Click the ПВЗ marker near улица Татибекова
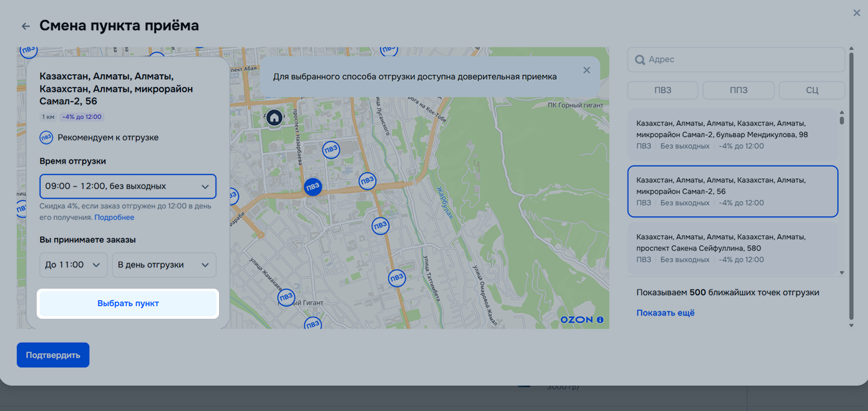 (397, 277)
